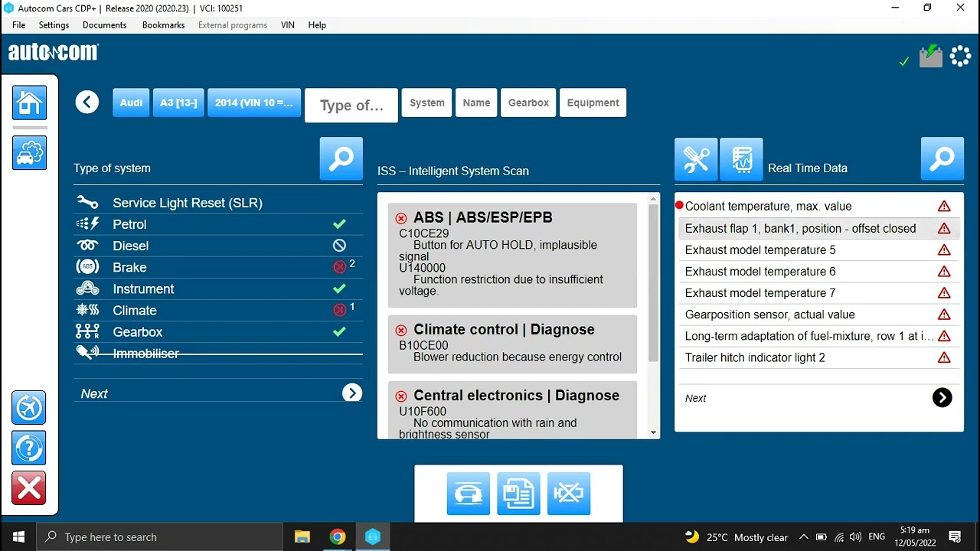Click the Type here to search box
This screenshot has height=551, width=980.
tap(160, 537)
